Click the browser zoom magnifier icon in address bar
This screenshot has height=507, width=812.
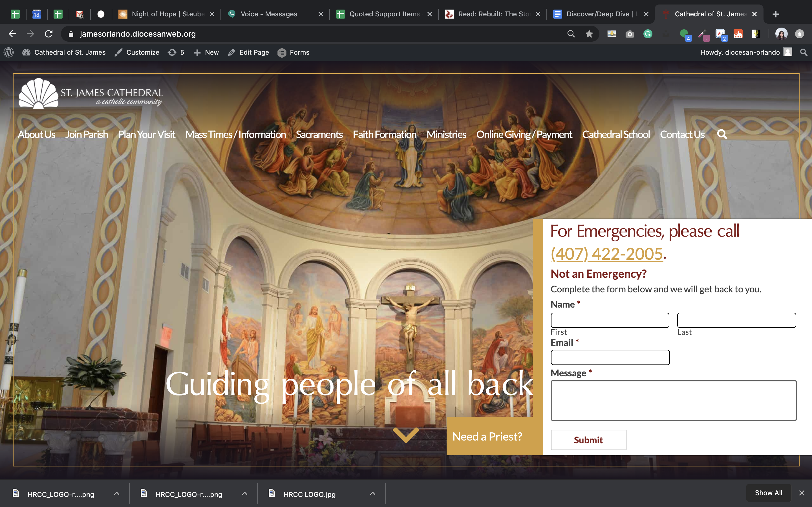[x=571, y=34]
